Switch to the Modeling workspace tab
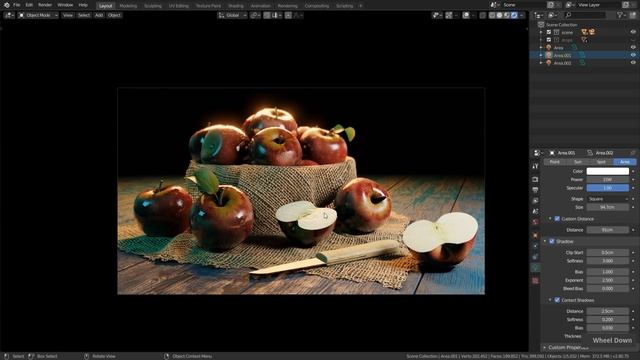The width and height of the screenshot is (640, 360). (x=128, y=6)
